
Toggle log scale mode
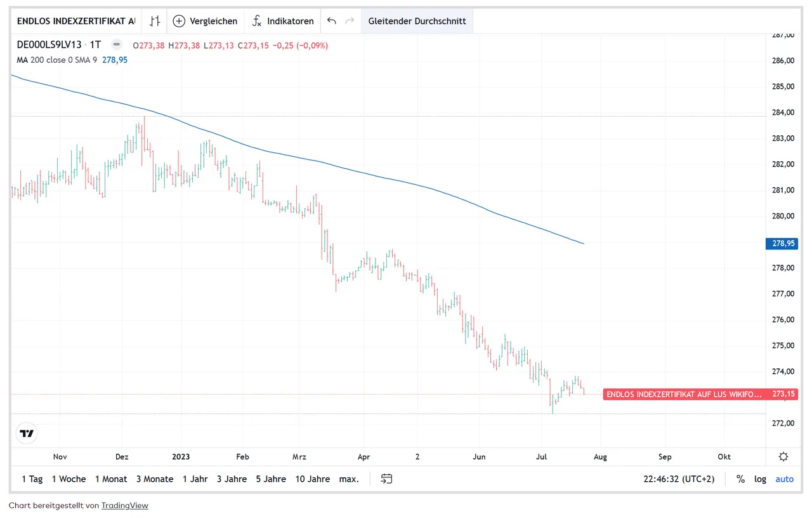[x=760, y=479]
